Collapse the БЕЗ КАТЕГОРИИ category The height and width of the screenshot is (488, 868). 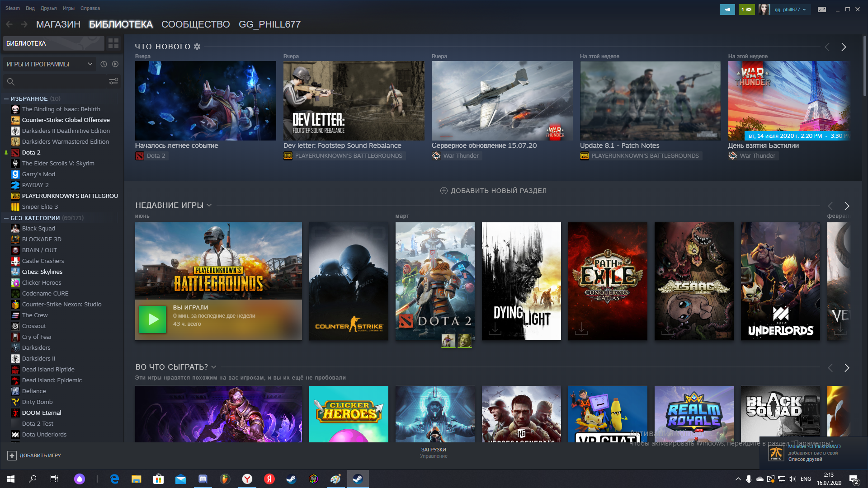tap(6, 218)
